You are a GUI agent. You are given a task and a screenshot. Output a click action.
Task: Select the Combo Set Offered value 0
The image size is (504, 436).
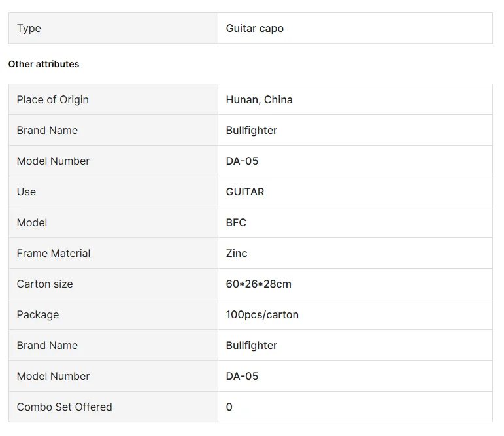229,407
